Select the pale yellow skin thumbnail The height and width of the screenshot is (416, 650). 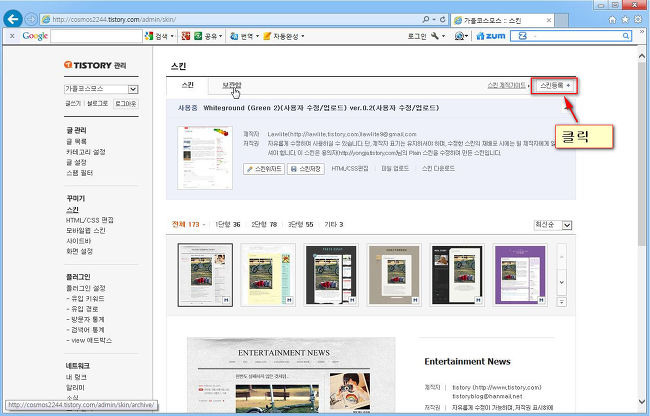point(268,275)
